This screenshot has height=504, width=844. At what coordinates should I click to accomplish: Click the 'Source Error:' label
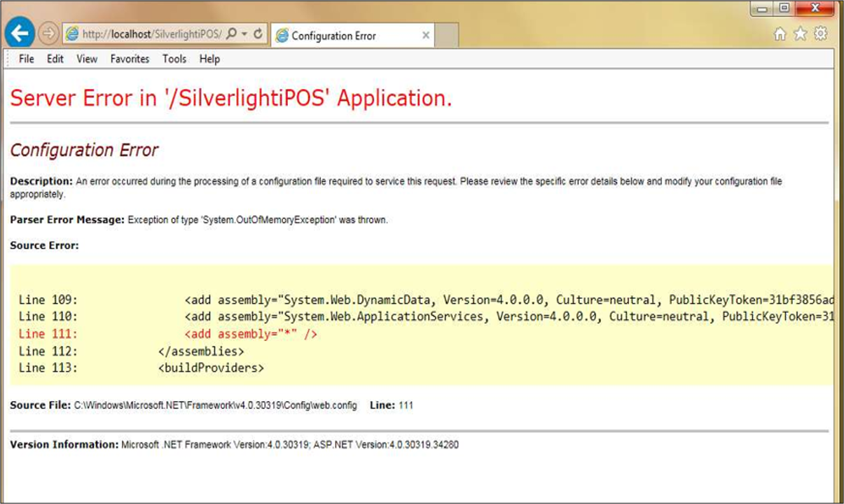44,246
